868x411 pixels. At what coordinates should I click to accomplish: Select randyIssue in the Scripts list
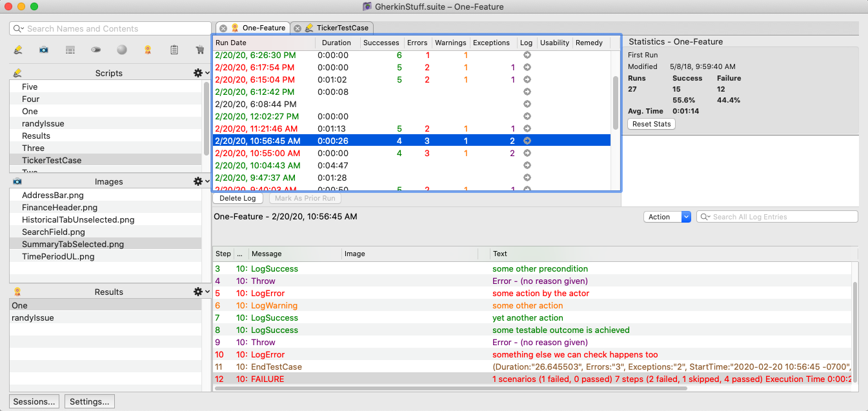pyautogui.click(x=106, y=124)
